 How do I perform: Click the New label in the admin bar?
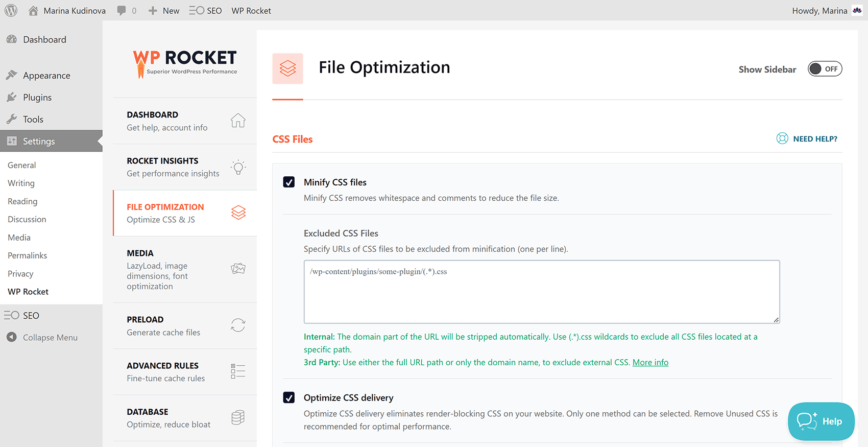[171, 11]
